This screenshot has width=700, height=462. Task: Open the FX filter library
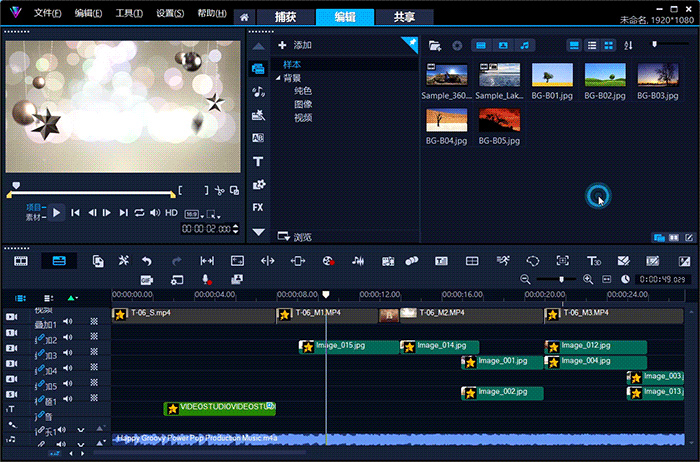tap(259, 207)
